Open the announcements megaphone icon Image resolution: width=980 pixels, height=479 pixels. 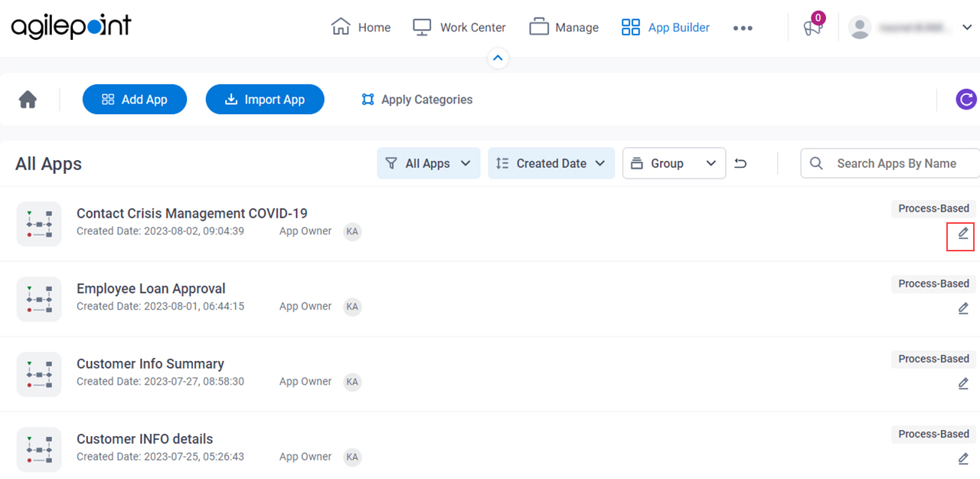[812, 27]
